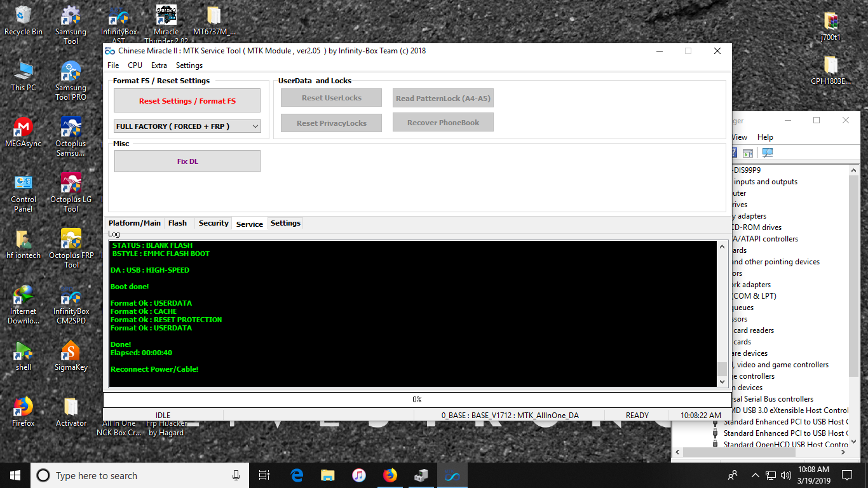Switch to the Settings tab
The image size is (868, 488).
285,223
